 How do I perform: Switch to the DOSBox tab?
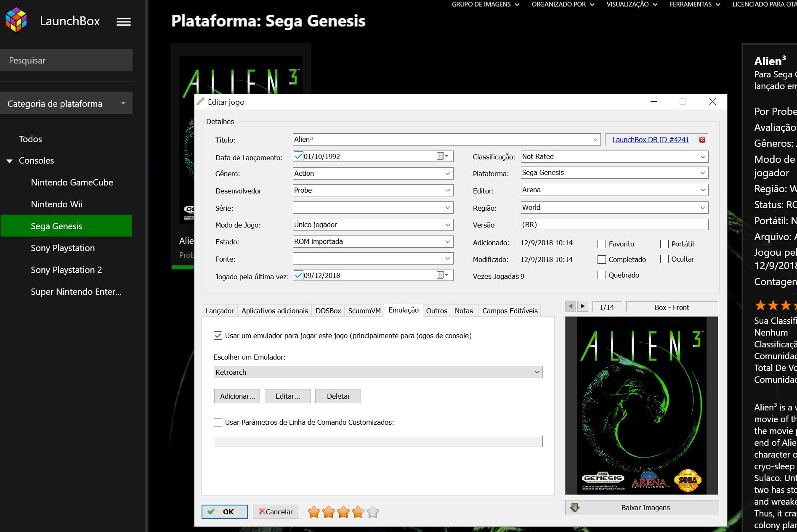click(328, 311)
